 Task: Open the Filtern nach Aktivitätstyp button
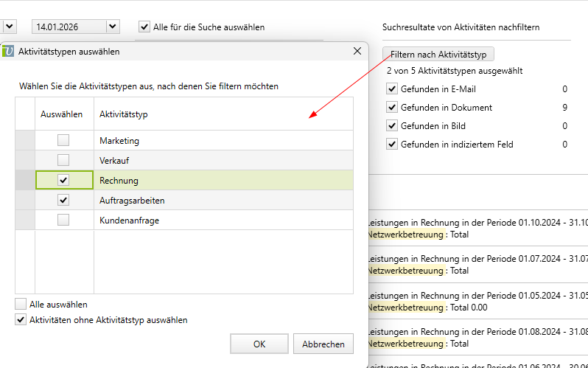pos(438,55)
